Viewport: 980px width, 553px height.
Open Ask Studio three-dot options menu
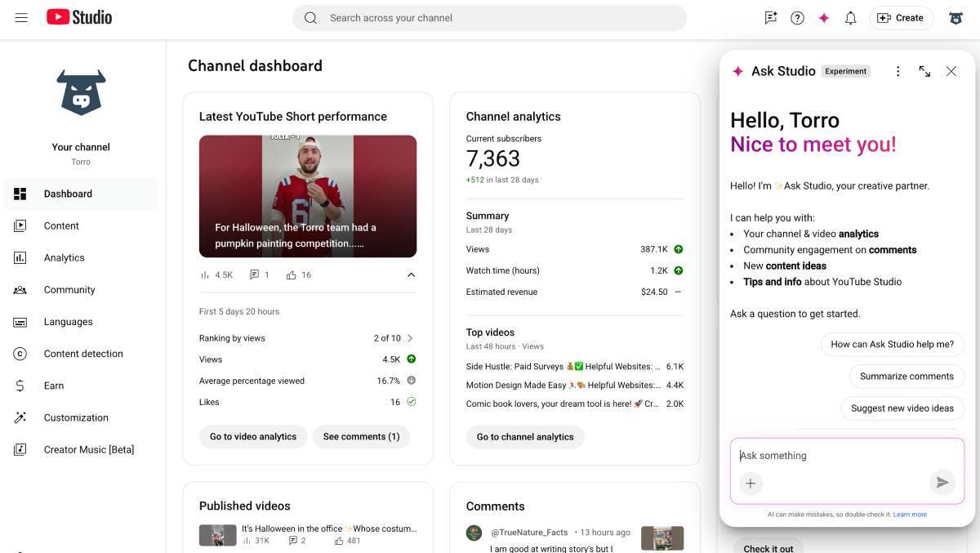click(898, 71)
